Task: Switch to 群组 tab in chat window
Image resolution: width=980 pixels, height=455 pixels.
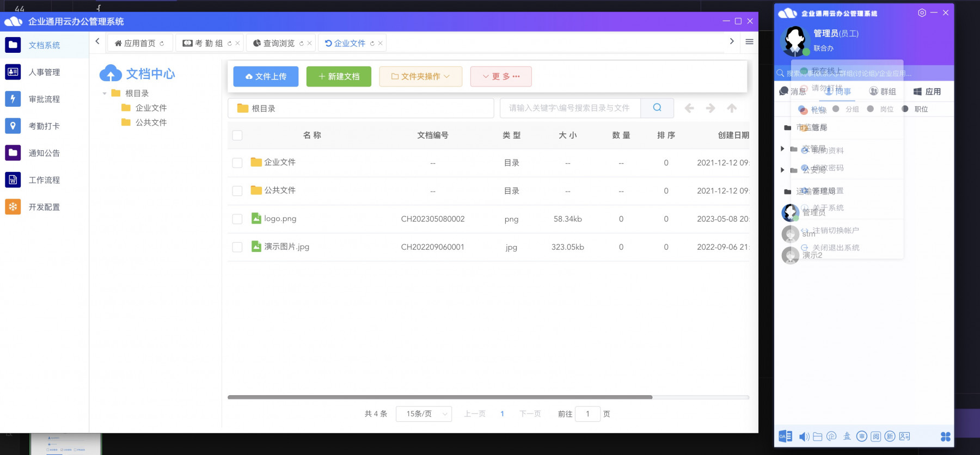Action: point(883,91)
